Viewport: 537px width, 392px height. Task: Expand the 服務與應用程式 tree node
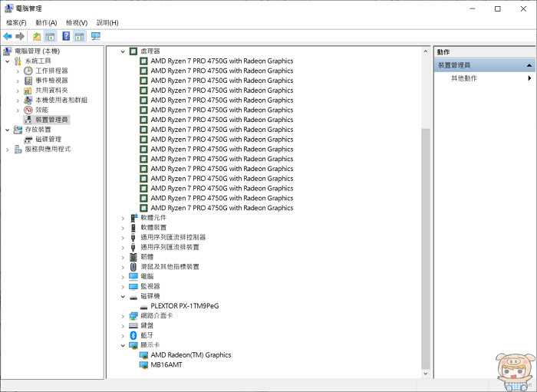pos(7,150)
